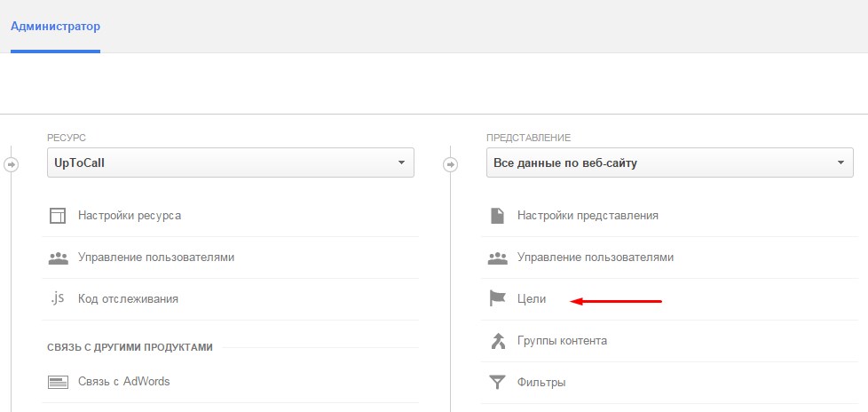Open the UpToCall resource dropdown
868x412 pixels.
[x=230, y=162]
